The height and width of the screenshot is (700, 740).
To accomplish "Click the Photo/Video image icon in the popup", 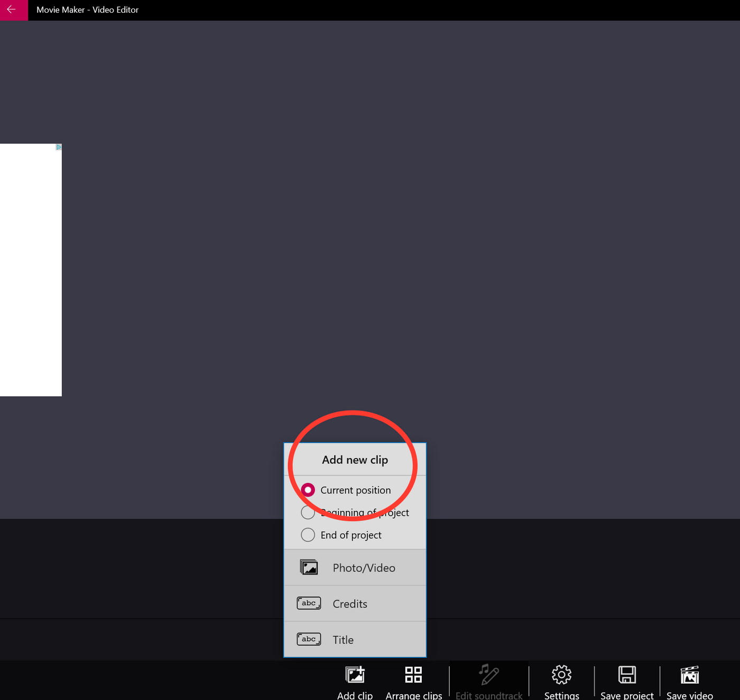I will (309, 567).
